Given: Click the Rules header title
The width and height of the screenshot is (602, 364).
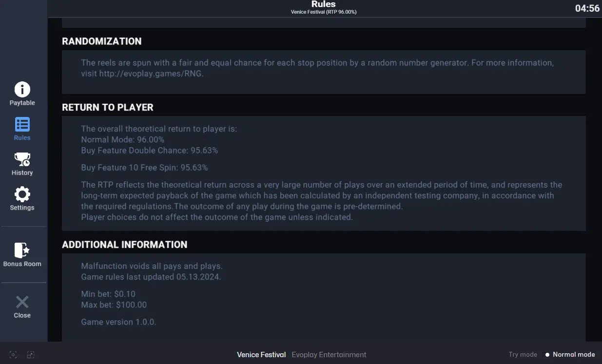Looking at the screenshot, I should tap(324, 4).
